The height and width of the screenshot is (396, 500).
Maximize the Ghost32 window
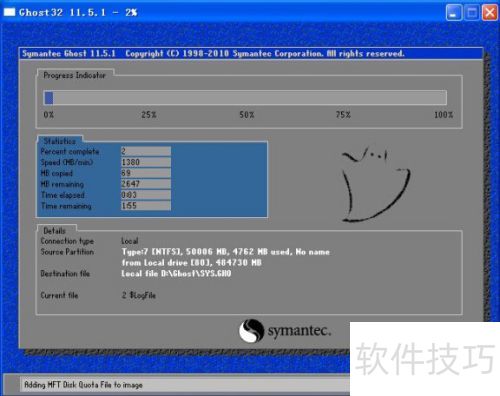(x=472, y=13)
